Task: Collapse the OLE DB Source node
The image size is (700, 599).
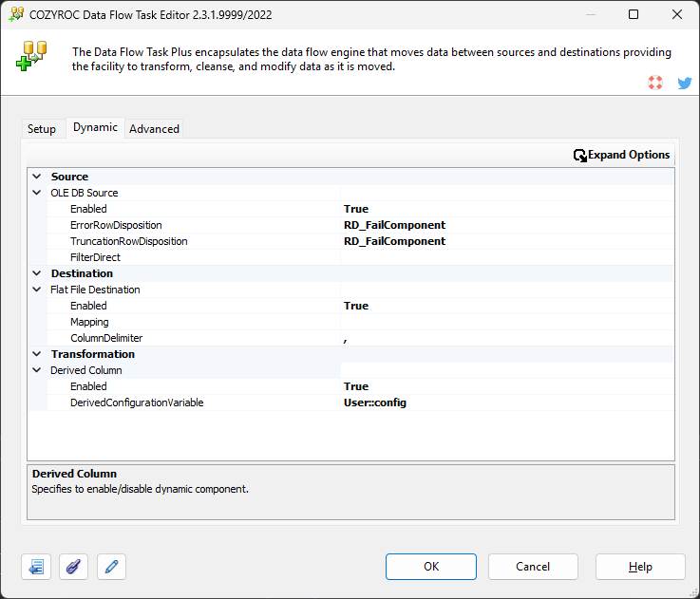Action: [37, 193]
